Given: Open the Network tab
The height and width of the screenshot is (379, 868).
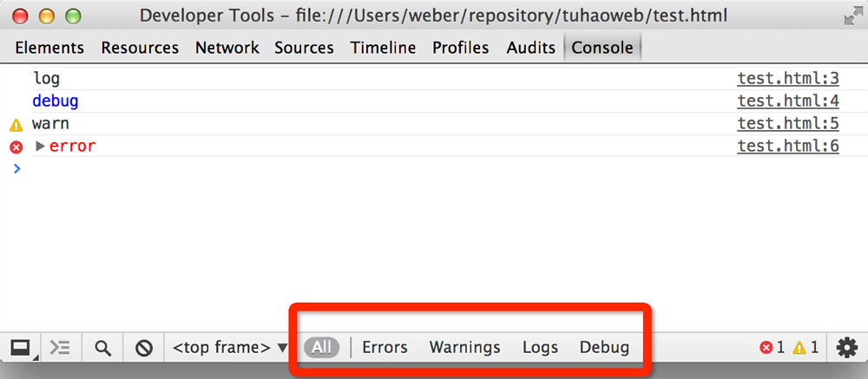Looking at the screenshot, I should (x=227, y=48).
